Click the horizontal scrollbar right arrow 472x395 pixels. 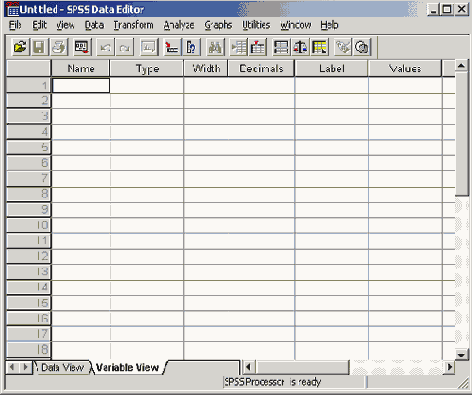click(450, 367)
